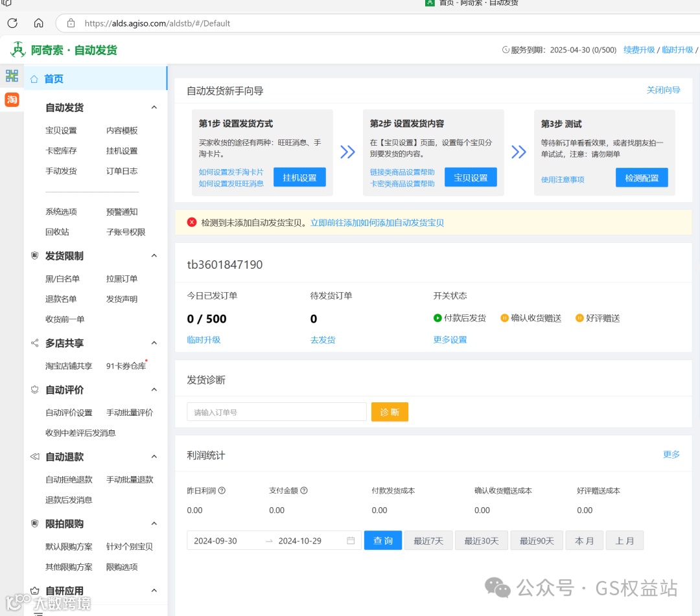Viewport: 700px width, 616px height.
Task: Close the guide via 关闭向导 link
Action: click(x=663, y=90)
